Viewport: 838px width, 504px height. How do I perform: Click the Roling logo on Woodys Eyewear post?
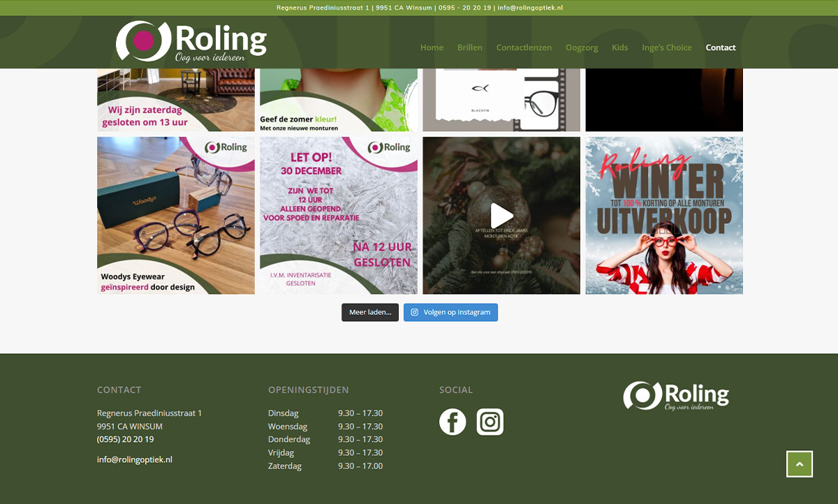pos(225,147)
